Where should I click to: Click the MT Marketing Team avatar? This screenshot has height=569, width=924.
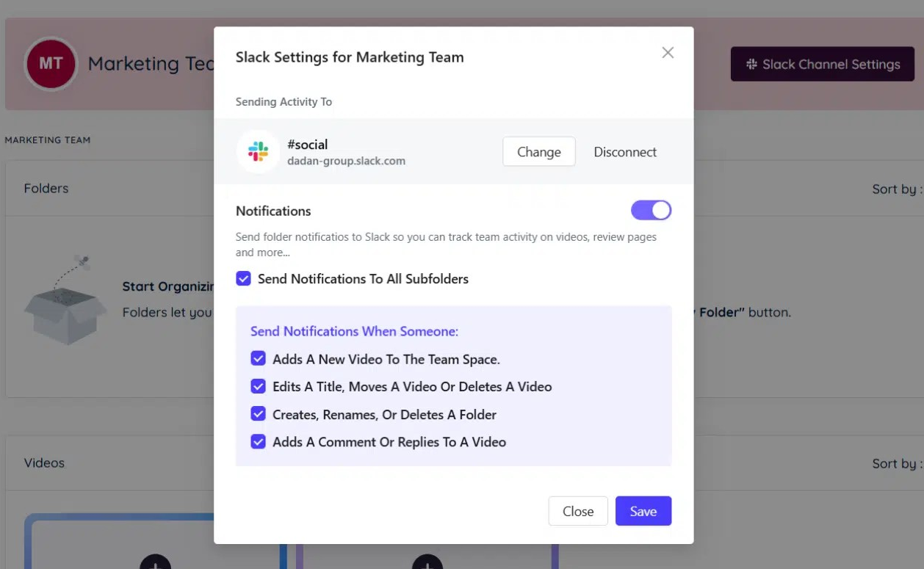click(x=51, y=63)
